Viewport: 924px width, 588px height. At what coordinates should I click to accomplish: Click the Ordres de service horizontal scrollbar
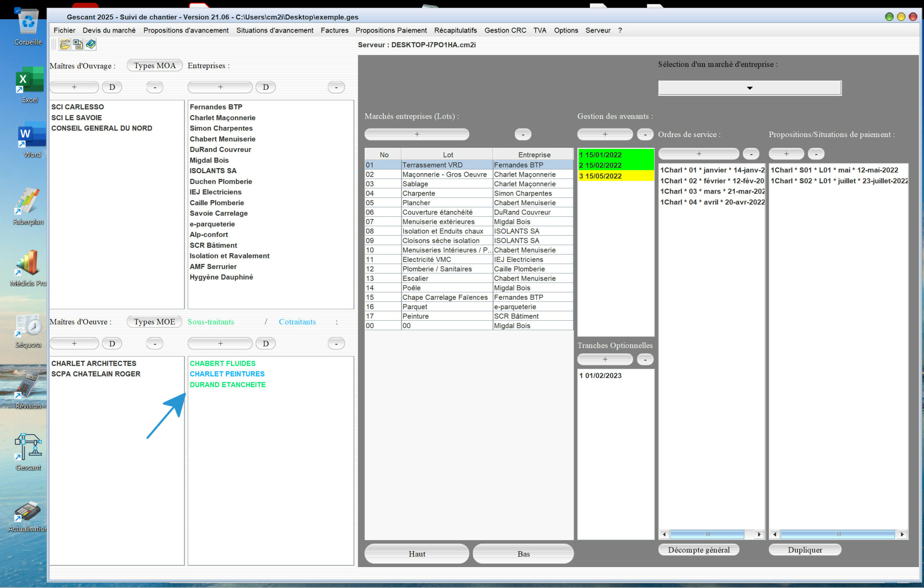pos(711,534)
